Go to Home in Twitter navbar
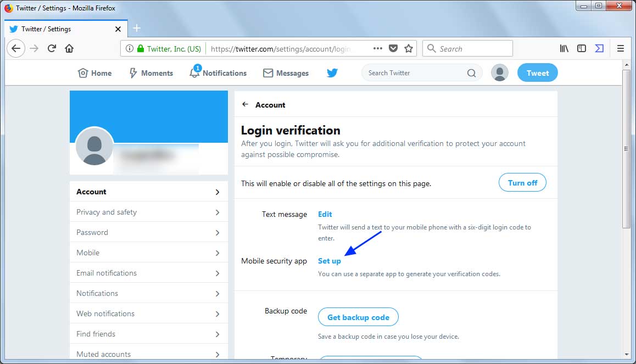The width and height of the screenshot is (636, 364). pos(94,73)
